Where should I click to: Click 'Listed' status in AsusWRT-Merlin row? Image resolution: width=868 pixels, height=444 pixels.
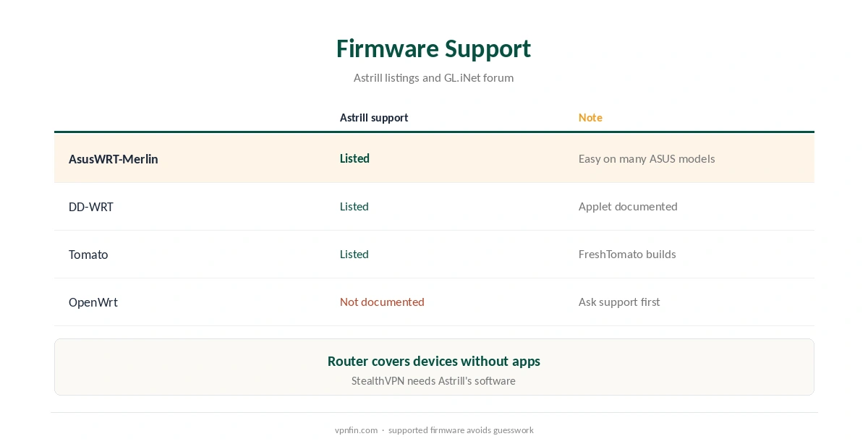[x=354, y=158]
